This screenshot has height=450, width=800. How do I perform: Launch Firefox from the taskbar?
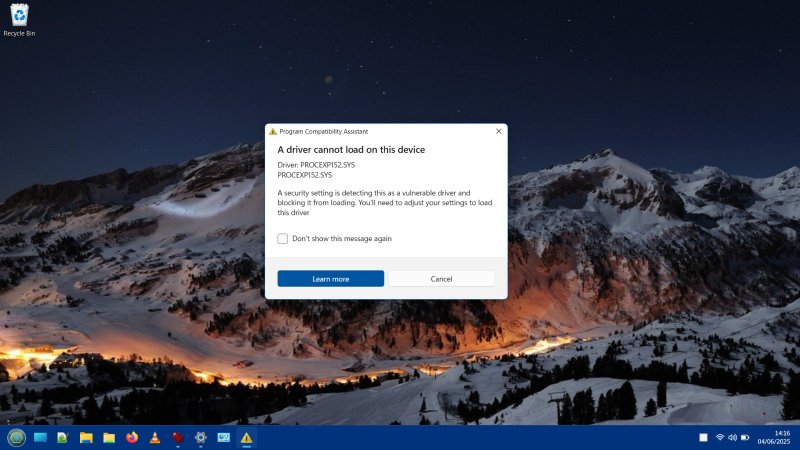132,438
